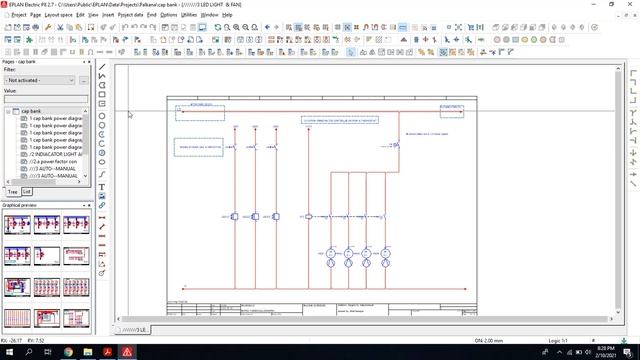Image resolution: width=640 pixels, height=360 pixels.
Task: Open last thumbnail in bottom preview row
Action: [76, 318]
